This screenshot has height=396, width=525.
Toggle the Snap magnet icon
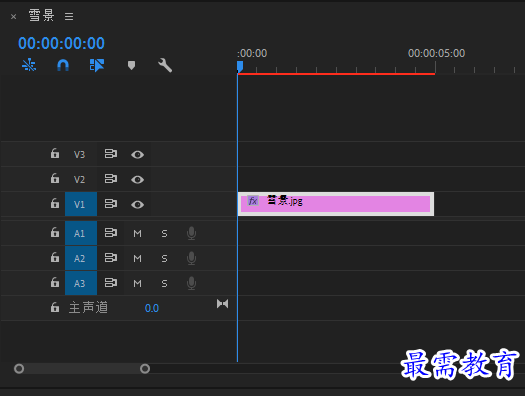click(x=63, y=65)
